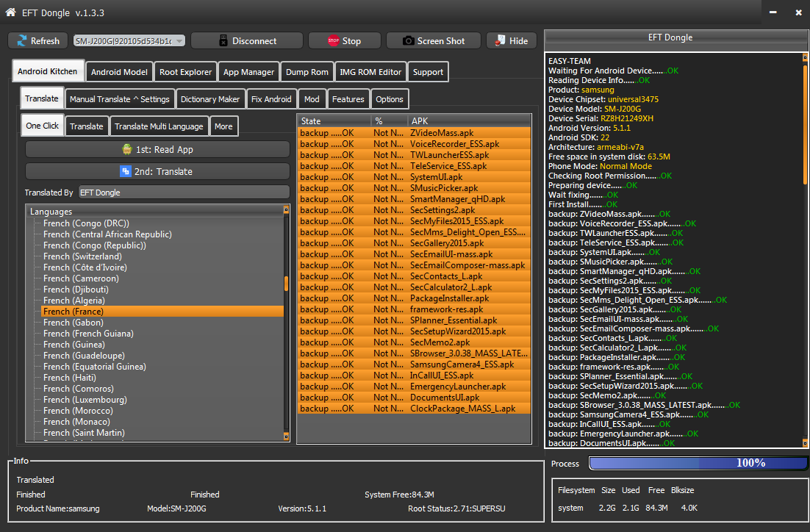Open the Features tab
Screen dimensions: 810x532
(348, 99)
